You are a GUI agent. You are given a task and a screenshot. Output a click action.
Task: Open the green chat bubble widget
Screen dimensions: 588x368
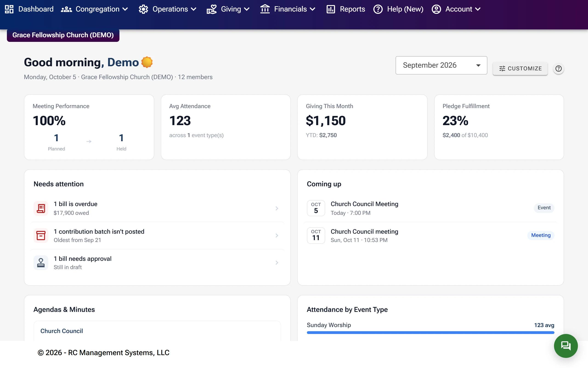(x=566, y=346)
